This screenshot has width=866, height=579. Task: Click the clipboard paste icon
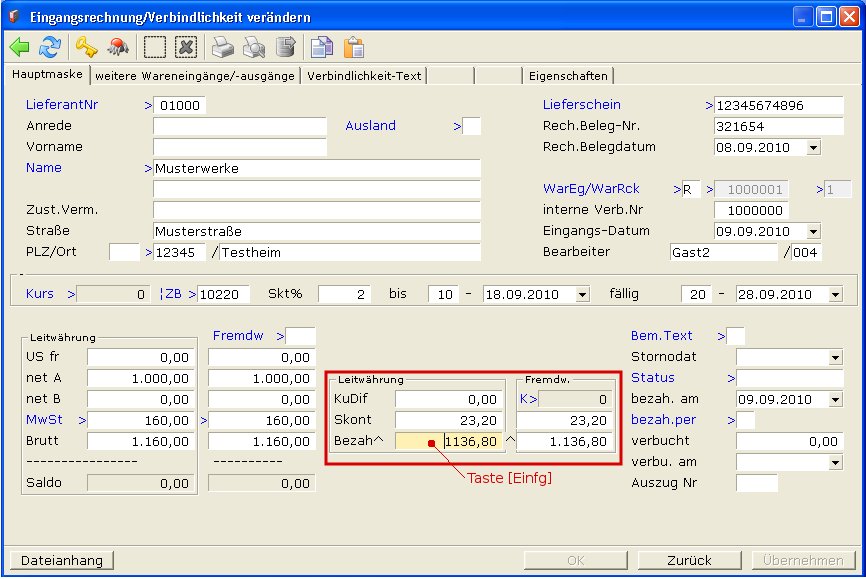pyautogui.click(x=353, y=47)
